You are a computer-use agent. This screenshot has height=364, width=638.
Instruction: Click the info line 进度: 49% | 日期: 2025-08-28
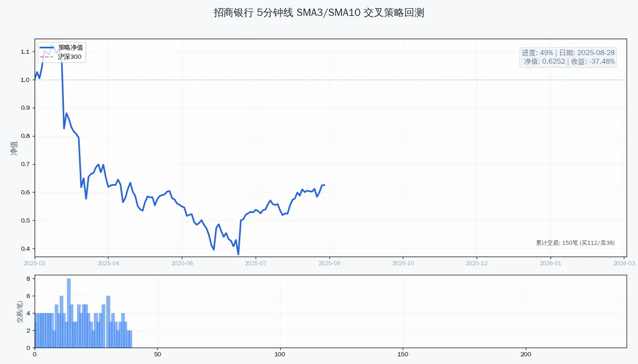pos(568,52)
